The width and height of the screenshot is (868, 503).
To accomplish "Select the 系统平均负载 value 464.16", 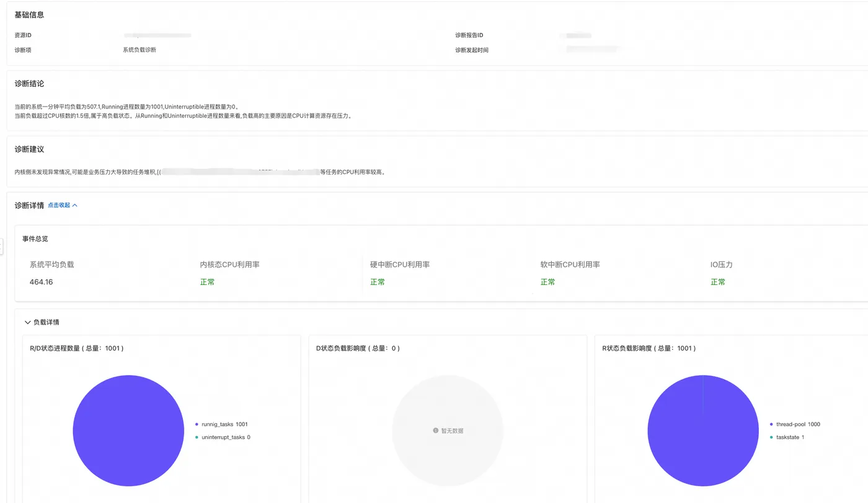I will pyautogui.click(x=42, y=282).
